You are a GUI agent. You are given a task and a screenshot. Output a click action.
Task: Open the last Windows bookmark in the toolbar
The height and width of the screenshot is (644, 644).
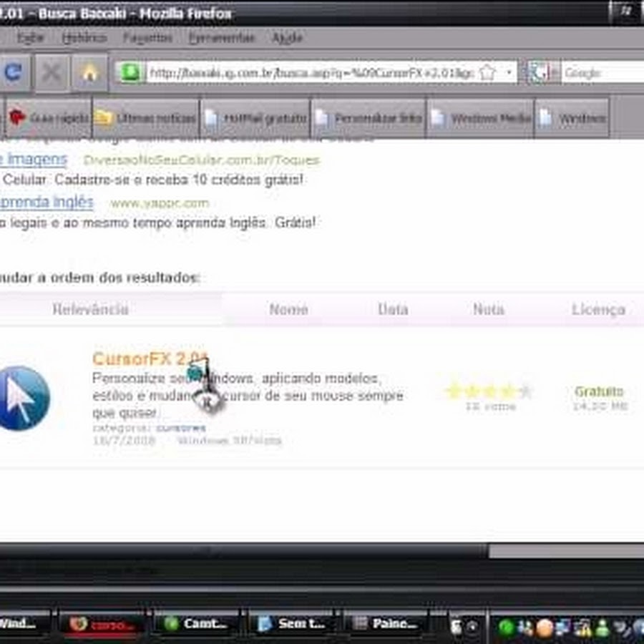click(572, 118)
